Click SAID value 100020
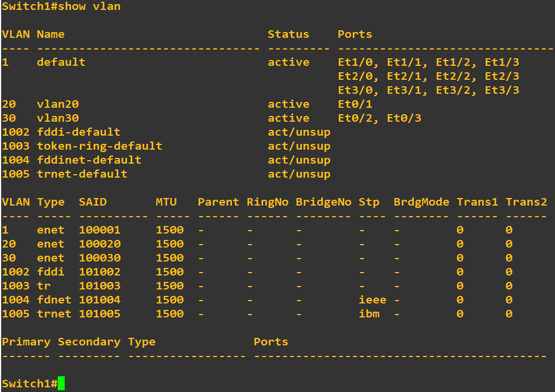The image size is (555, 392). [100, 244]
